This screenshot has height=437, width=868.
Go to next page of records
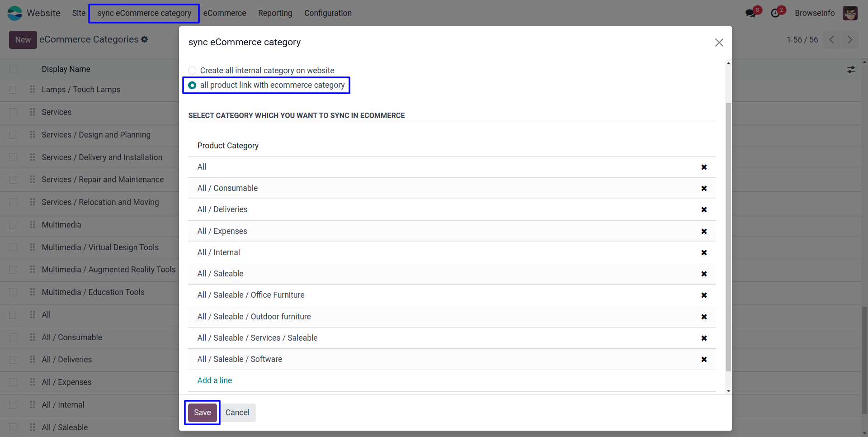[850, 40]
